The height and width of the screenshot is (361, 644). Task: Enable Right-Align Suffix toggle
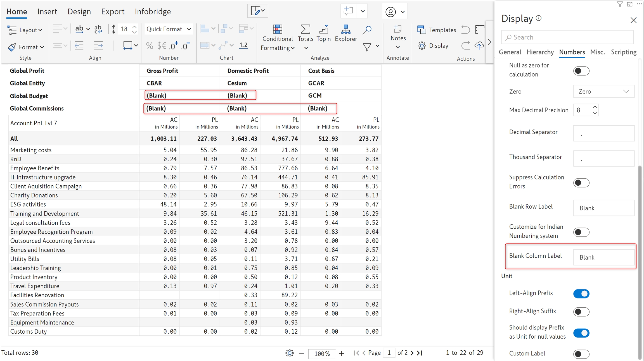(x=581, y=312)
